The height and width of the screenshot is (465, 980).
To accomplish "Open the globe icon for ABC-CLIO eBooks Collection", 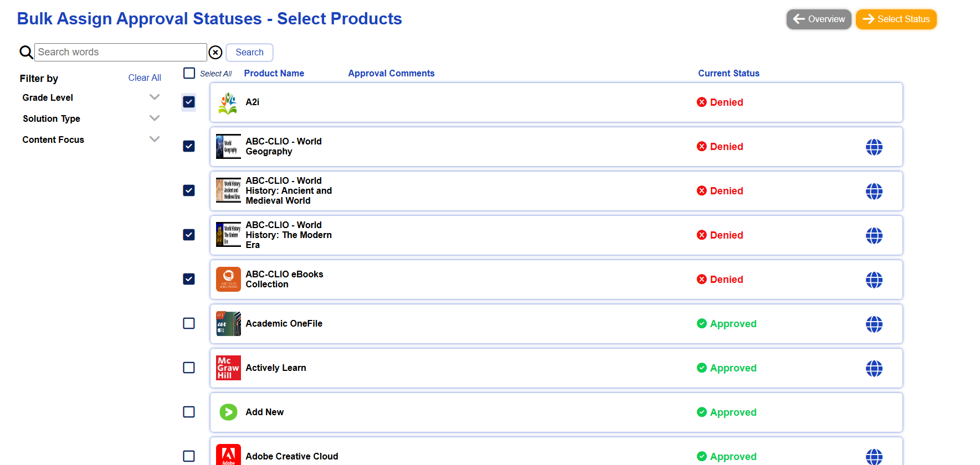I will (874, 280).
